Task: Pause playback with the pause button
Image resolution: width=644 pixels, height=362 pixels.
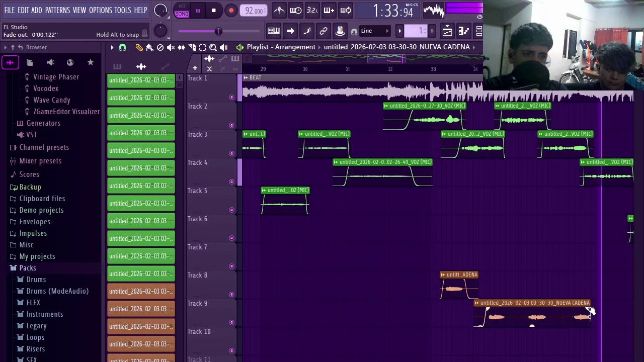Action: tap(198, 11)
